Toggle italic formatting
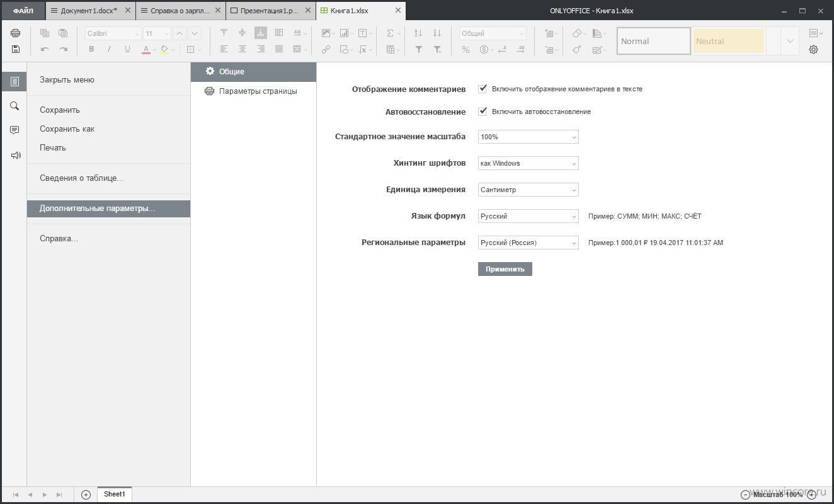The width and height of the screenshot is (834, 504). click(109, 49)
